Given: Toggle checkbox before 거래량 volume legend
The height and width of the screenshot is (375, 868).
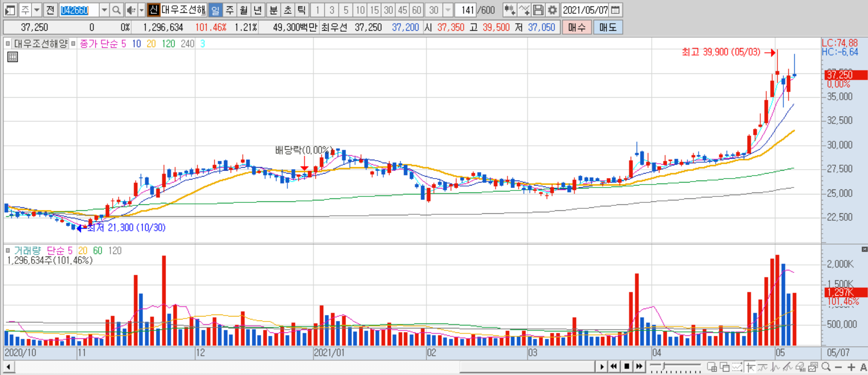Looking at the screenshot, I should [8, 250].
